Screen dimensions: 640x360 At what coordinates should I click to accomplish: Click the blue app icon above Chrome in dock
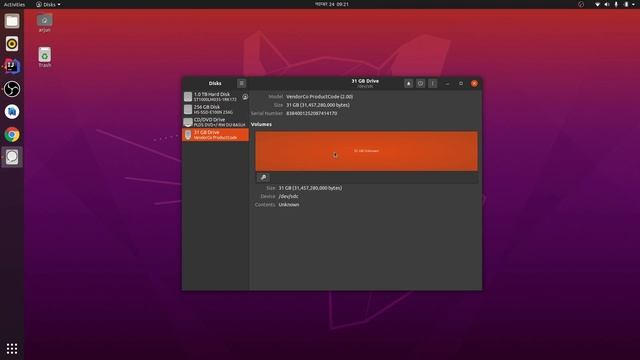tap(12, 111)
